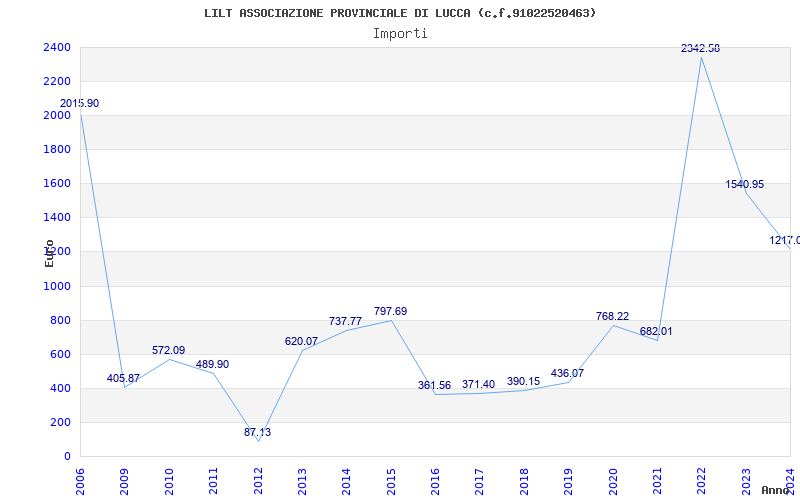
Task: Select the y-axis tick 200
Action: click(60, 422)
